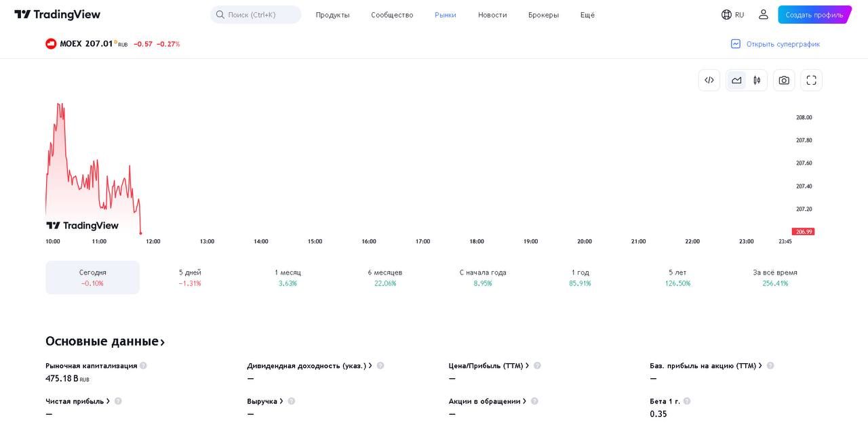Click the help icon next to Бета 1 г.
The height and width of the screenshot is (427, 868).
click(687, 401)
